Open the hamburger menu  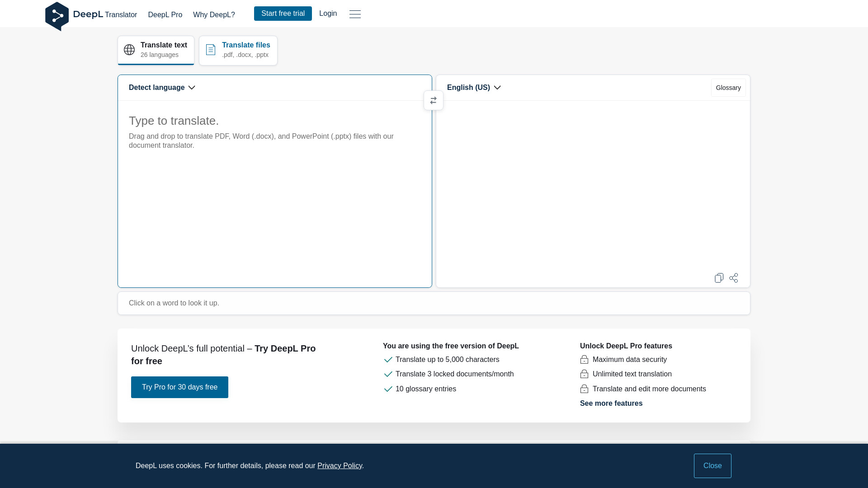(355, 14)
